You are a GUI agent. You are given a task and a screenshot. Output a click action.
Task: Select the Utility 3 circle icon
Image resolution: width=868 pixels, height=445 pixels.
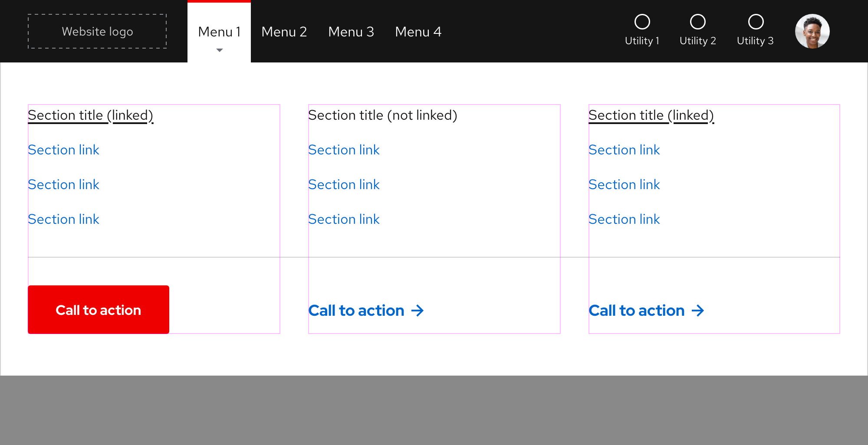(x=756, y=21)
